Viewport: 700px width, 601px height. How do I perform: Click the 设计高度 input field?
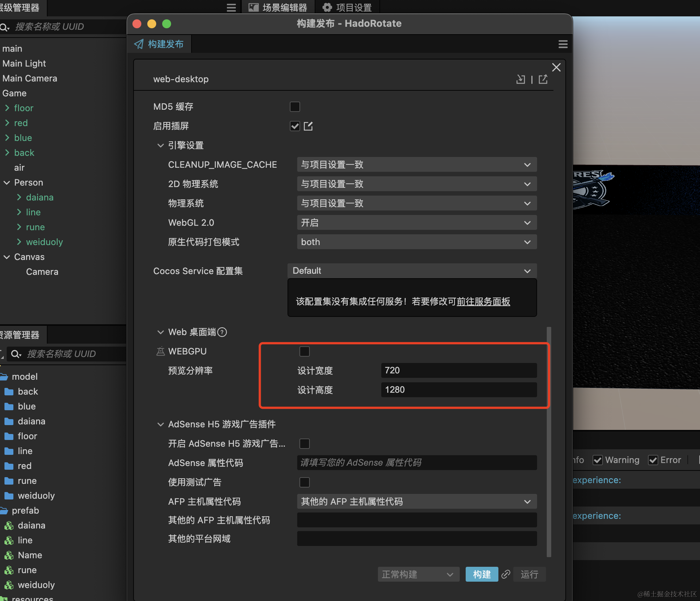[x=459, y=390]
